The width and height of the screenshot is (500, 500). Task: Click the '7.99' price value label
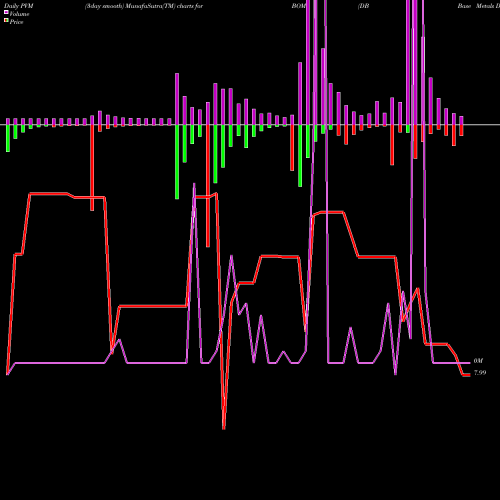[480, 373]
